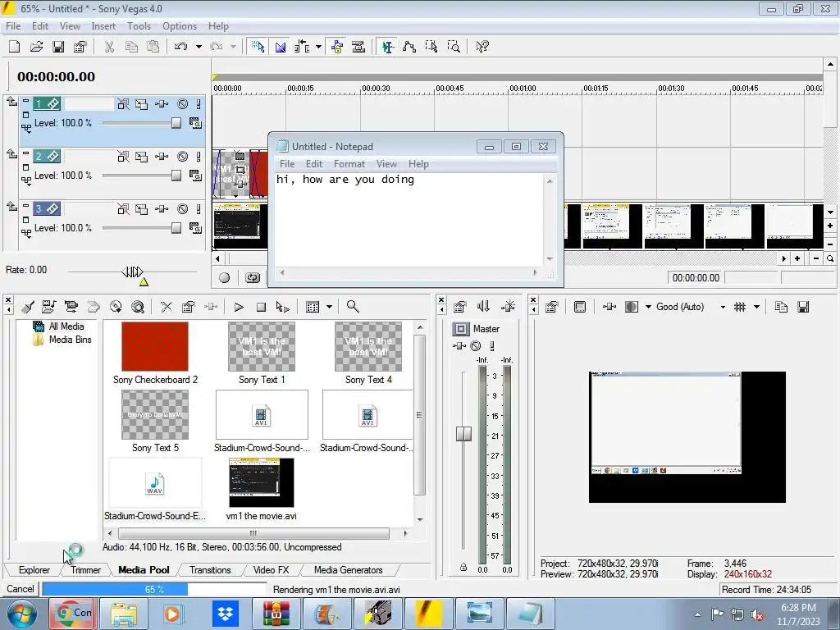
Task: Copy preview snapshot to clipboard icon
Action: click(781, 307)
